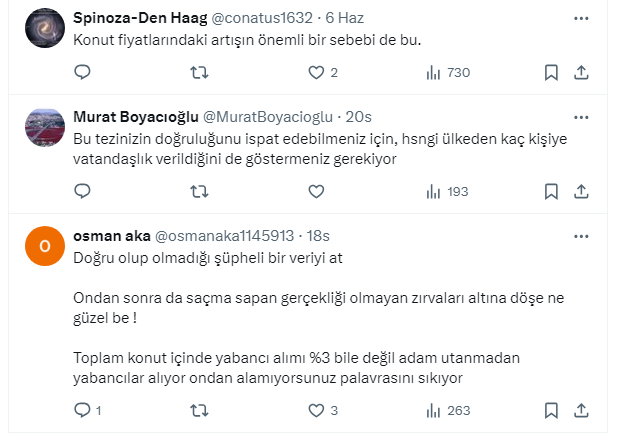Bookmark Spinoza-Den Haag's tweet

coord(551,72)
